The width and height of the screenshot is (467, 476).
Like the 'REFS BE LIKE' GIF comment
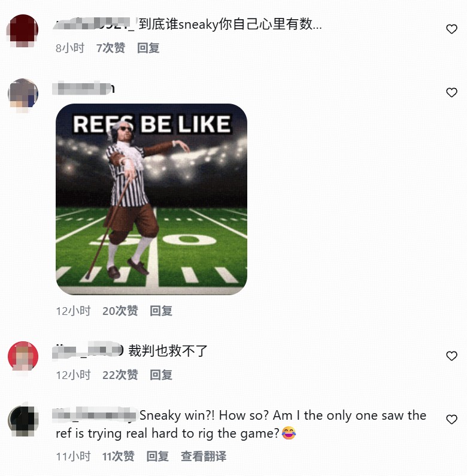(451, 93)
